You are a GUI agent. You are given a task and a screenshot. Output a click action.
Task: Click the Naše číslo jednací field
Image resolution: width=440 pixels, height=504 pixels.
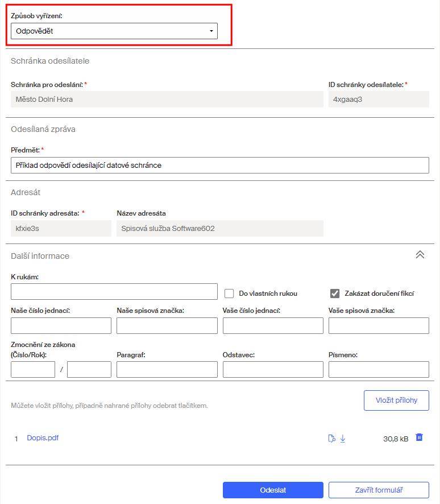[x=61, y=325]
